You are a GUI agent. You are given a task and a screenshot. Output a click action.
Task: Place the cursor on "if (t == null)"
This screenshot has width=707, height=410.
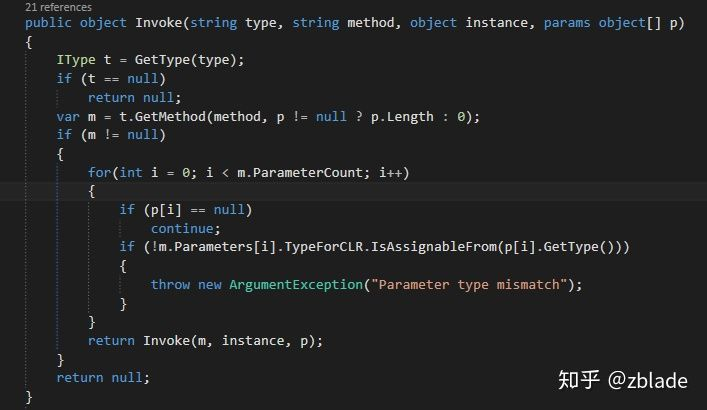pyautogui.click(x=111, y=79)
